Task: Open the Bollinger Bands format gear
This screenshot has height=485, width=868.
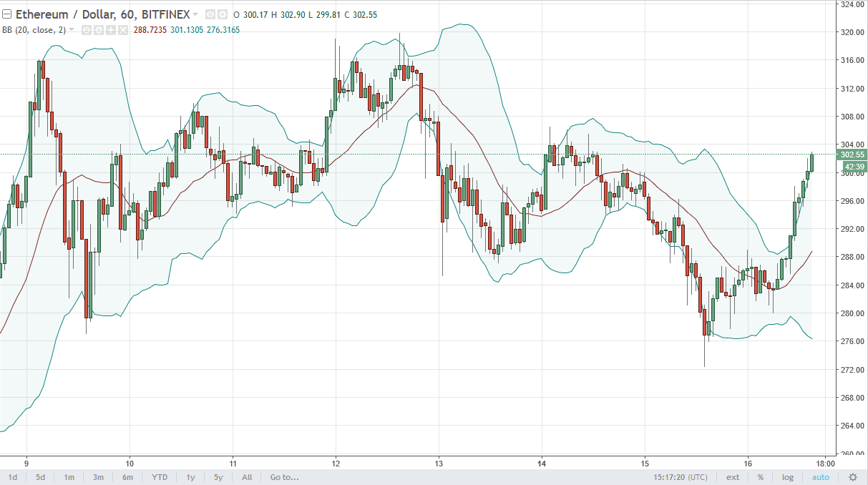Action: tap(99, 30)
